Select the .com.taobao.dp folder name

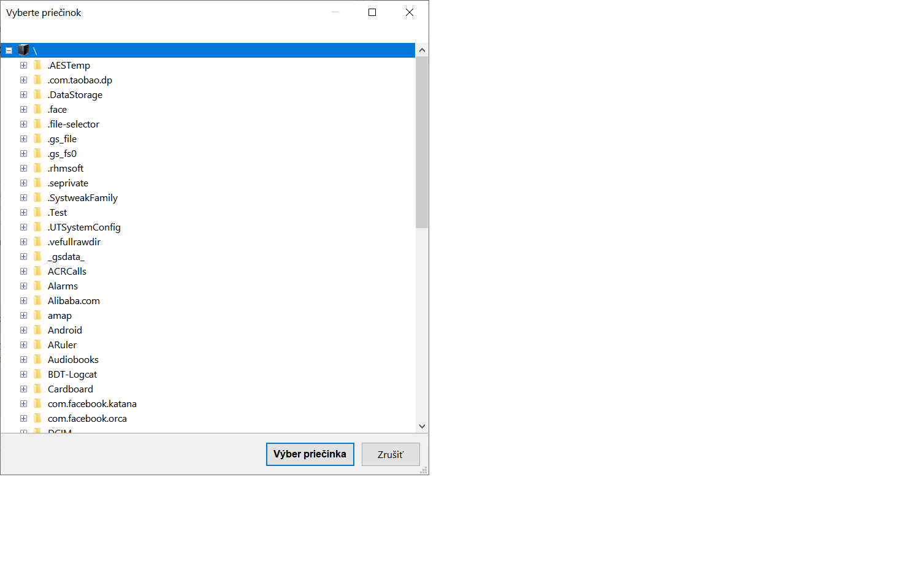click(x=80, y=80)
